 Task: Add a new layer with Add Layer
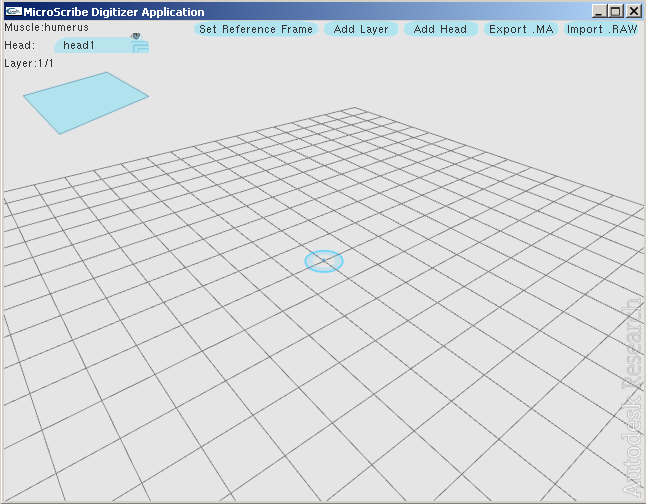pos(361,29)
